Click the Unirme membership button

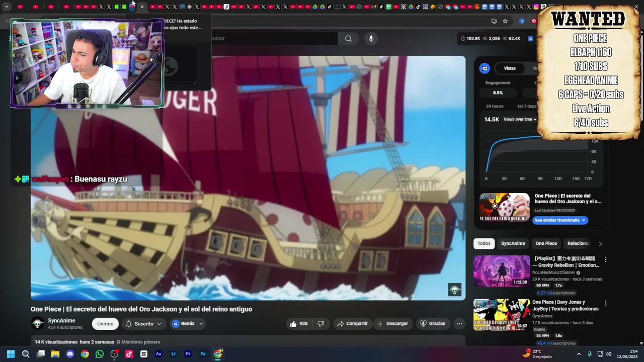click(x=105, y=324)
